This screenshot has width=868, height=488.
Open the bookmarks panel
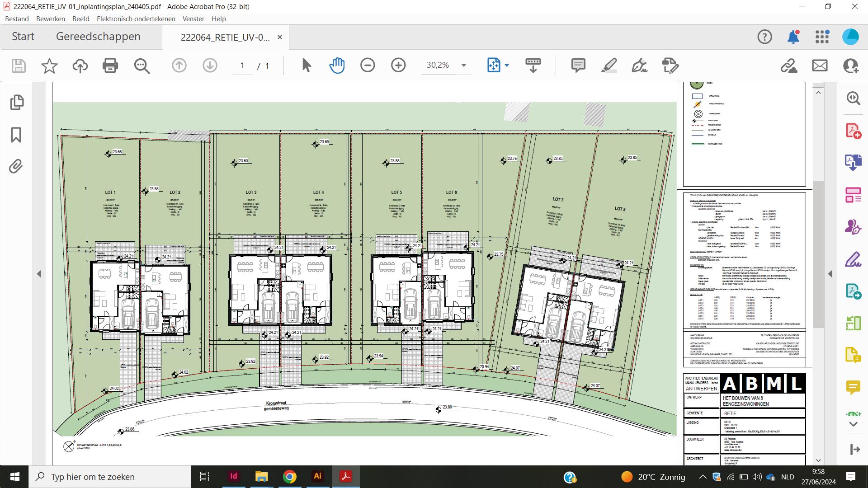[16, 135]
